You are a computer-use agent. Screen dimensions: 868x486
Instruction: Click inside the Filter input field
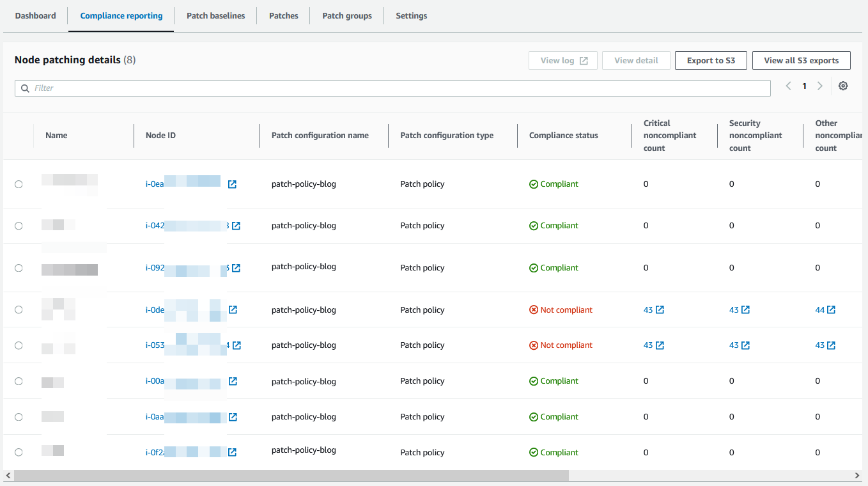pyautogui.click(x=256, y=88)
